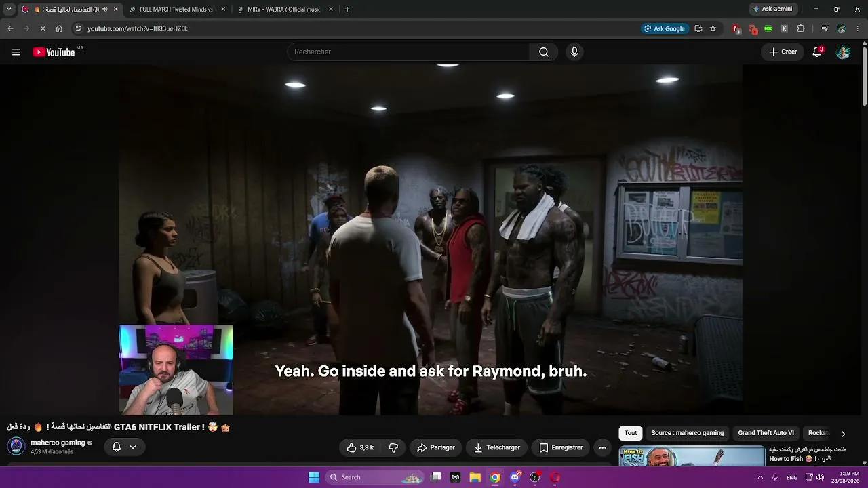
Task: Open the YouTube account avatar menu
Action: [x=843, y=52]
